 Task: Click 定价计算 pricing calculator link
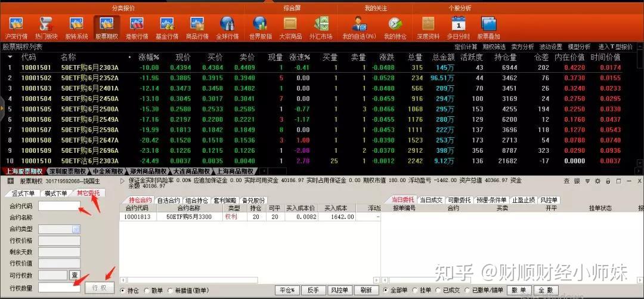(466, 47)
